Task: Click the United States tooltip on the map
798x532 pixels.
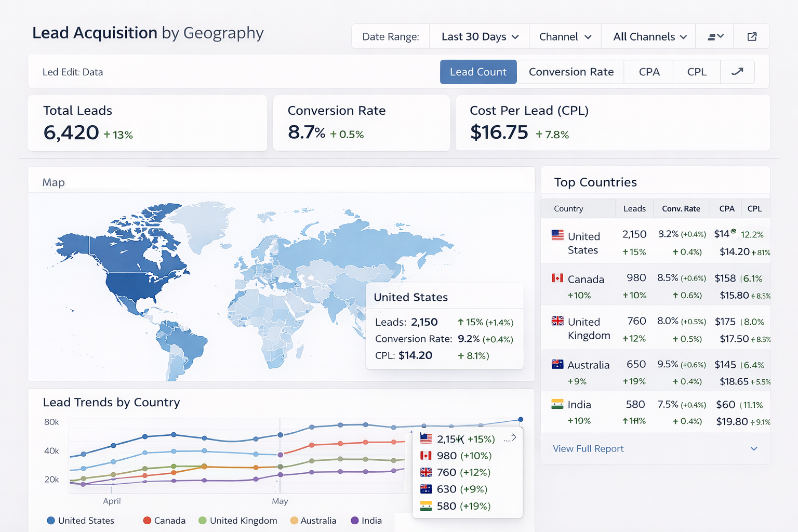Action: click(445, 326)
